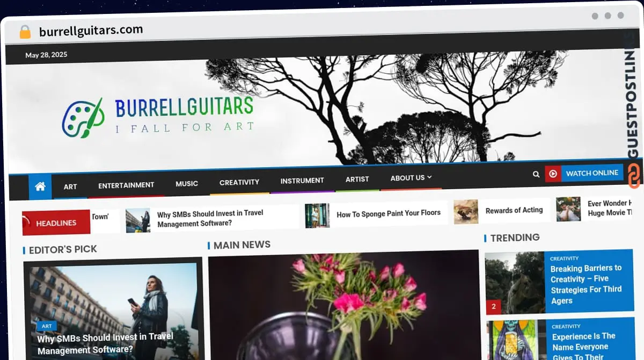Open the Instrument menu item
Viewport: 644px width, 360px height.
[302, 181]
